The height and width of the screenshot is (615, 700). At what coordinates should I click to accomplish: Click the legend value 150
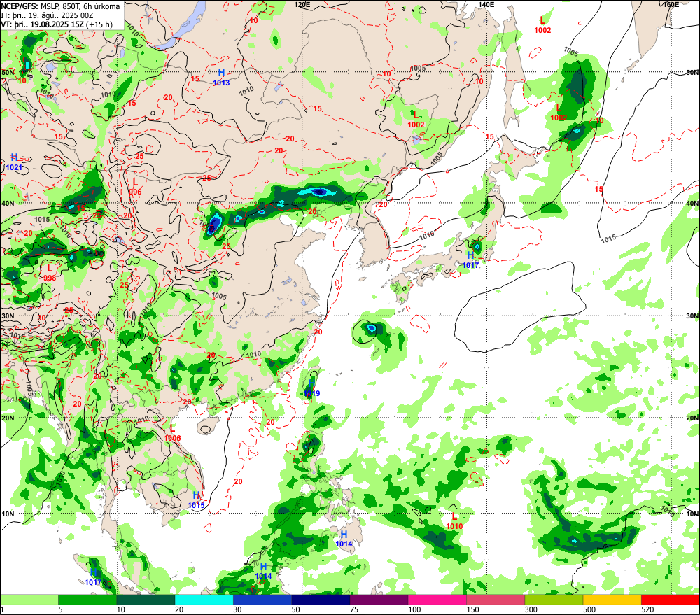[x=472, y=609]
